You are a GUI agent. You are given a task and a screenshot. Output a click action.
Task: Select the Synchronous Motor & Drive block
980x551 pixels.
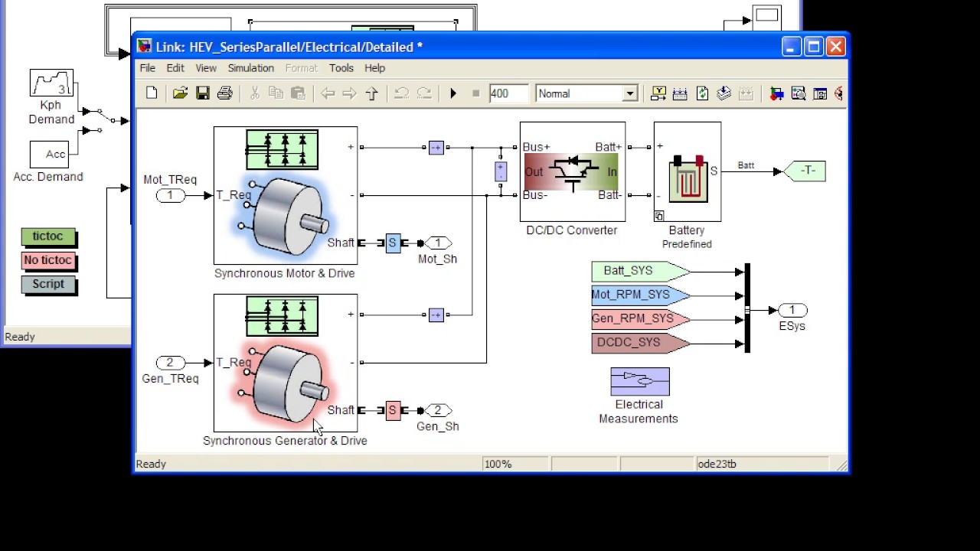coord(285,195)
